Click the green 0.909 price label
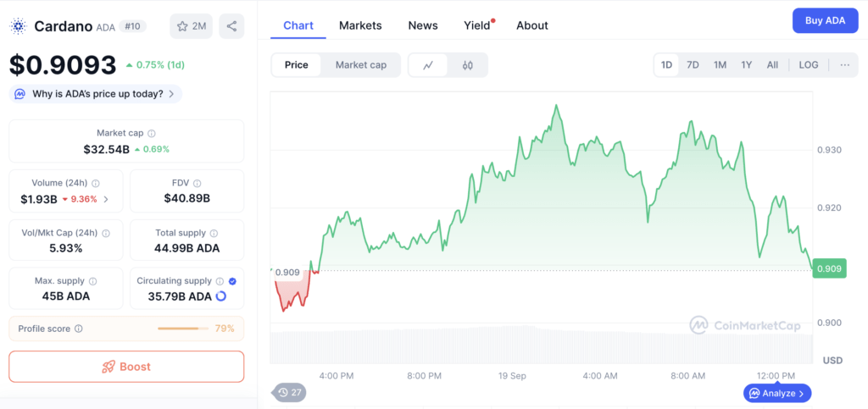The width and height of the screenshot is (868, 409). click(829, 269)
